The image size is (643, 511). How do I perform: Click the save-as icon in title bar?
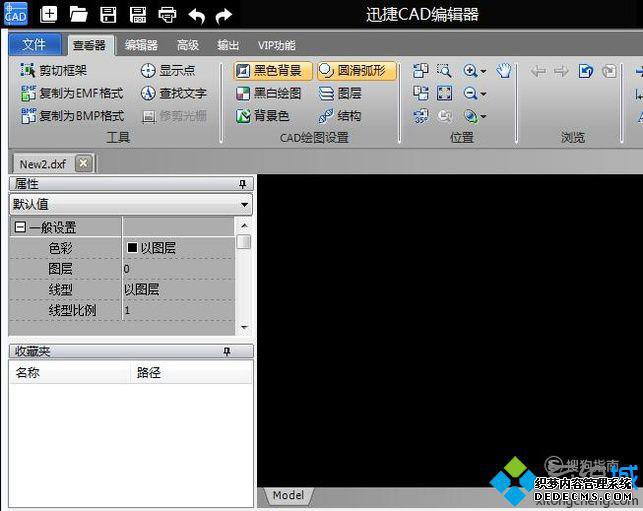[x=138, y=15]
